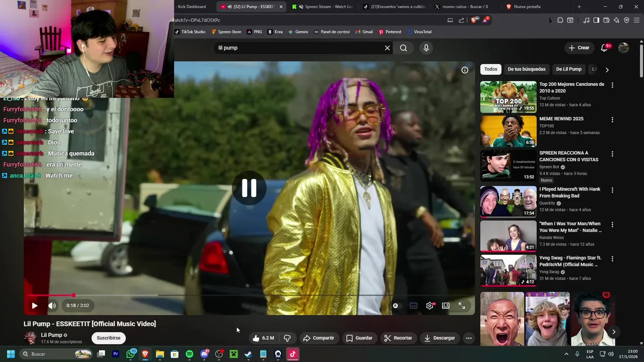The height and width of the screenshot is (362, 644).
Task: Click the Suscribirse button
Action: coord(109,338)
